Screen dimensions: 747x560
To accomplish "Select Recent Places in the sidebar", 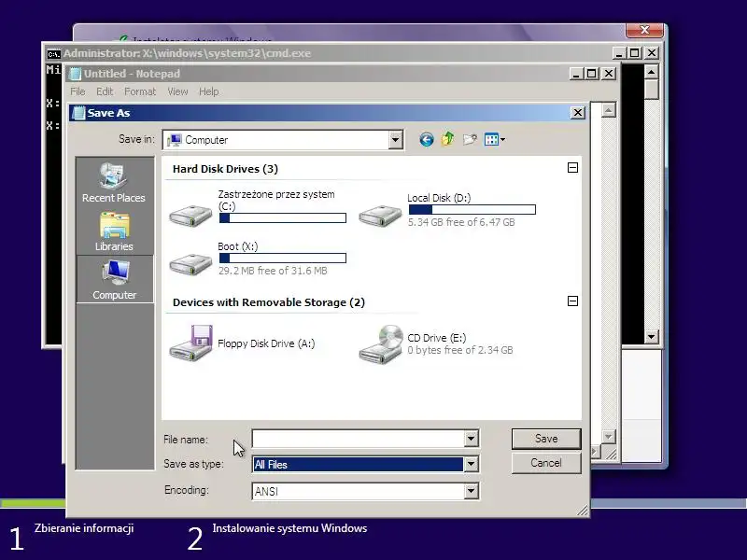I will click(114, 183).
